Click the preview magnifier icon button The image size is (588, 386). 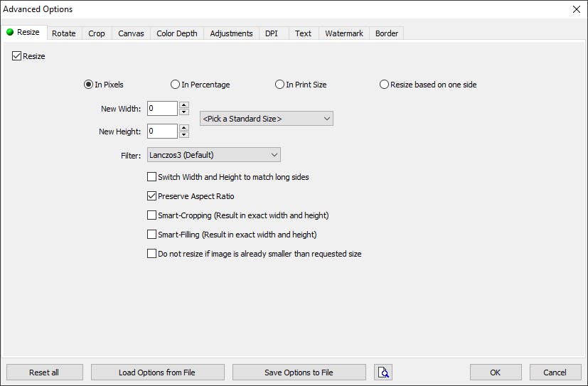[x=383, y=372]
